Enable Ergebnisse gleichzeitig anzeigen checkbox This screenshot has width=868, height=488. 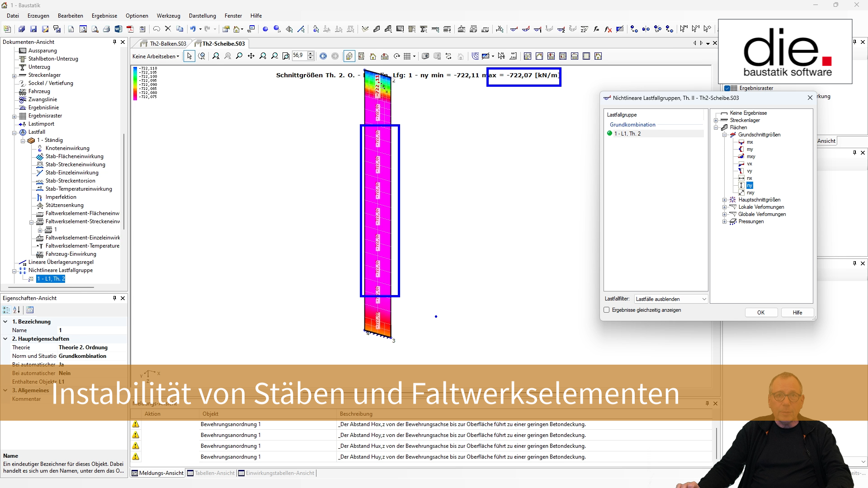607,310
